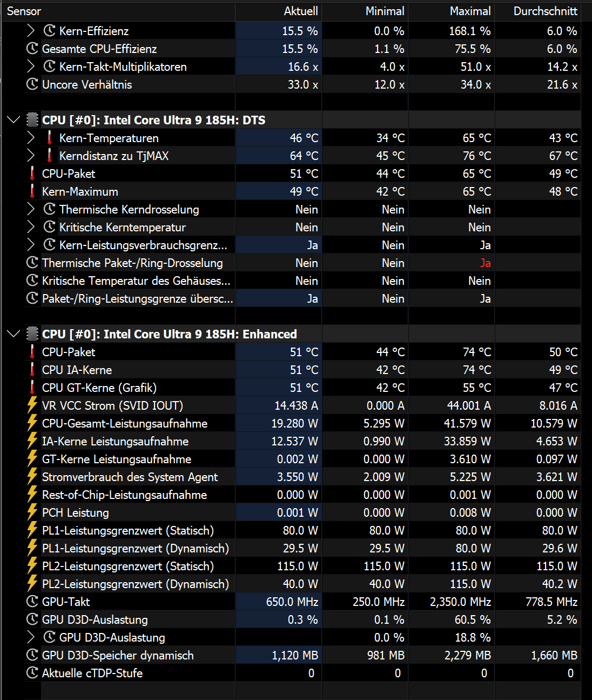Click clock icon of Uncore Verhältnis
592x700 pixels.
(32, 84)
